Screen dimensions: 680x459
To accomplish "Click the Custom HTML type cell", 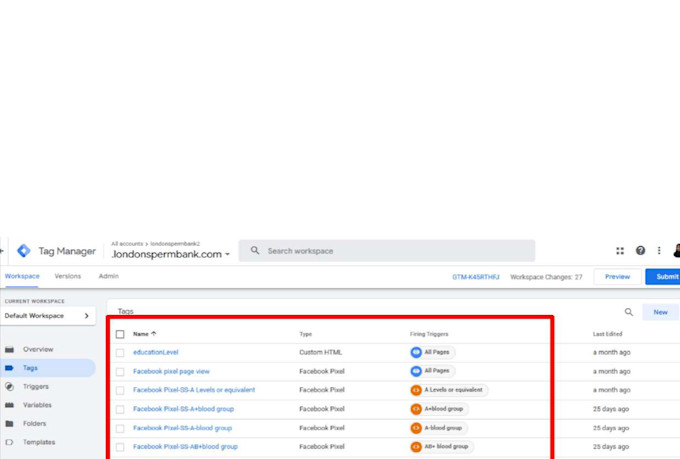I will tap(320, 352).
